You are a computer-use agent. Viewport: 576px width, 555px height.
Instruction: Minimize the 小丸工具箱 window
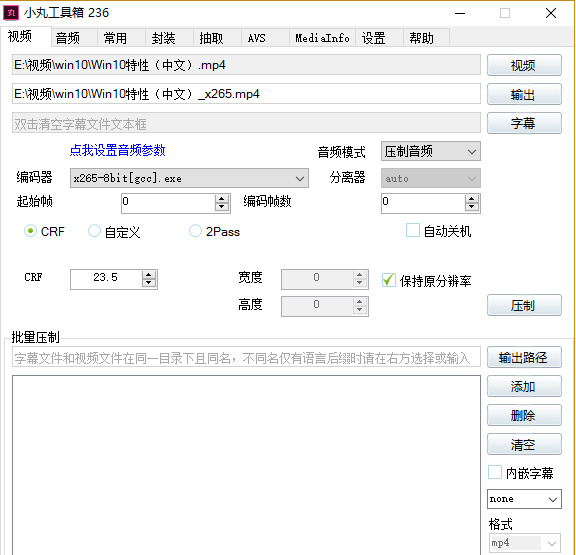pyautogui.click(x=460, y=13)
